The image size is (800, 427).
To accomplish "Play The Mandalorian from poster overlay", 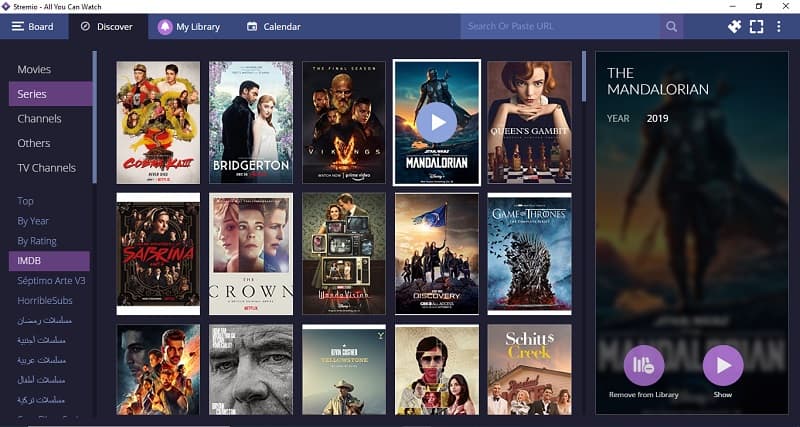I will [436, 122].
